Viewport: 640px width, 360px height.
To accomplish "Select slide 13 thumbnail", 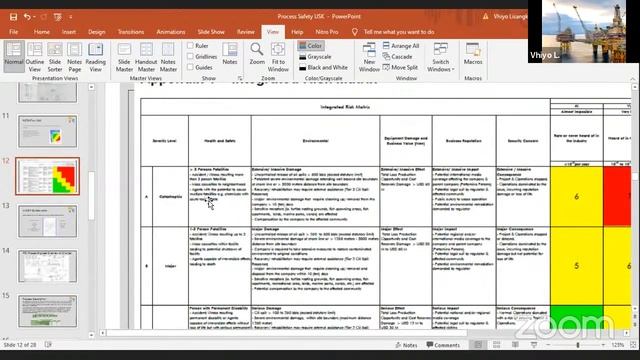I will 47,221.
